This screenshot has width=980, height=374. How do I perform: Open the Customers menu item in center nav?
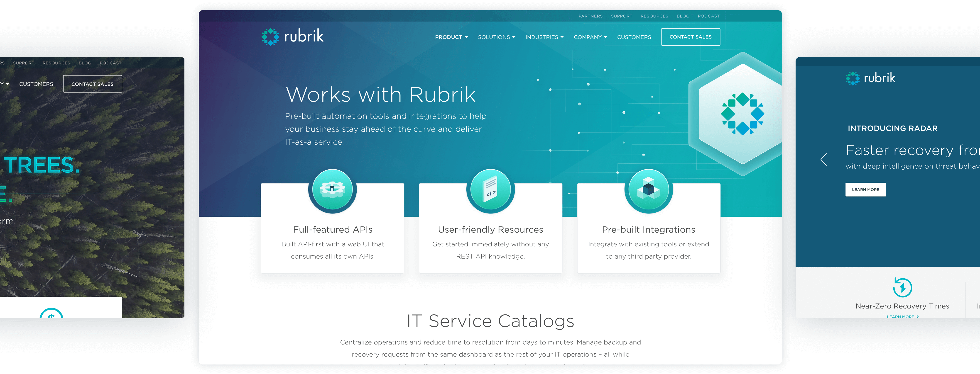634,37
